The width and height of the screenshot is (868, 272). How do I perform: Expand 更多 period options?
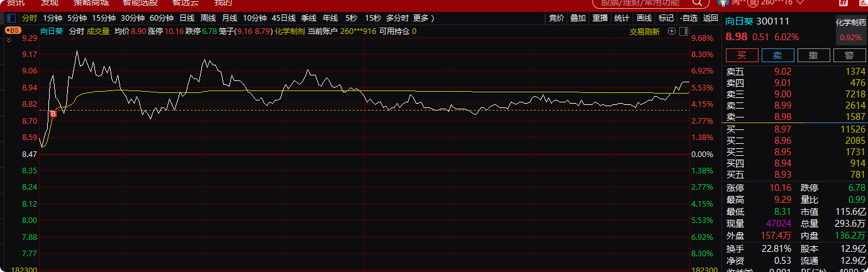[x=424, y=18]
